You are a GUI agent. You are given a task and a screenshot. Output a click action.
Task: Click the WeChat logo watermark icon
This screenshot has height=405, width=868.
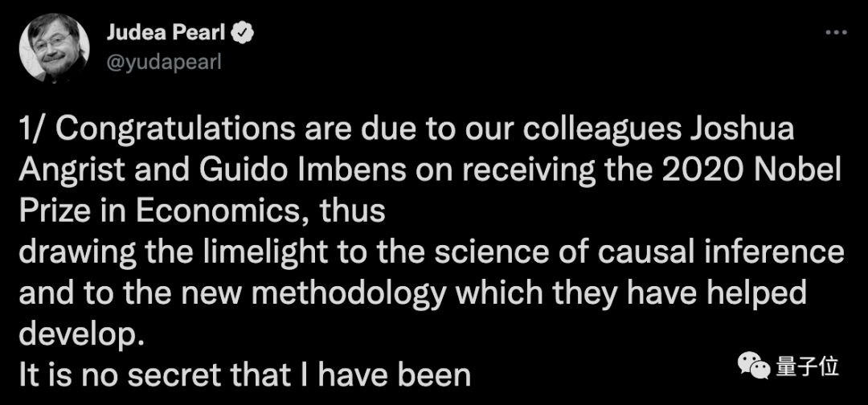click(756, 368)
